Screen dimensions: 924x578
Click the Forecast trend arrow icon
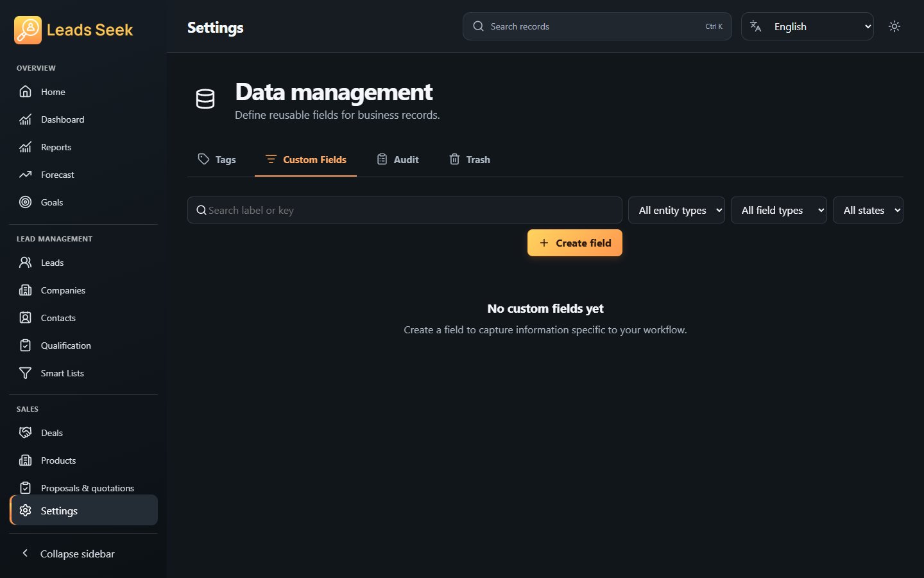click(x=25, y=175)
